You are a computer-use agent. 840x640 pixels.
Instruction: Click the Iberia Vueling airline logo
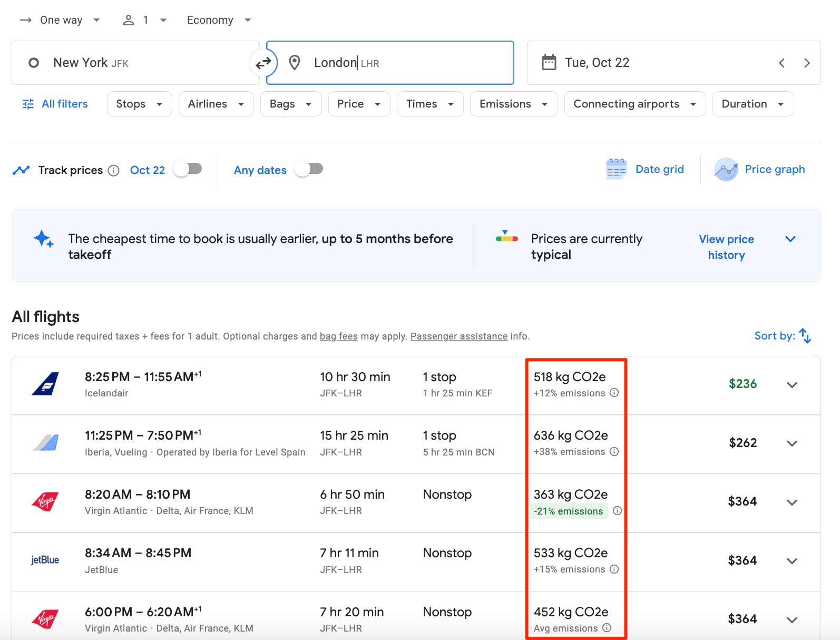[45, 443]
